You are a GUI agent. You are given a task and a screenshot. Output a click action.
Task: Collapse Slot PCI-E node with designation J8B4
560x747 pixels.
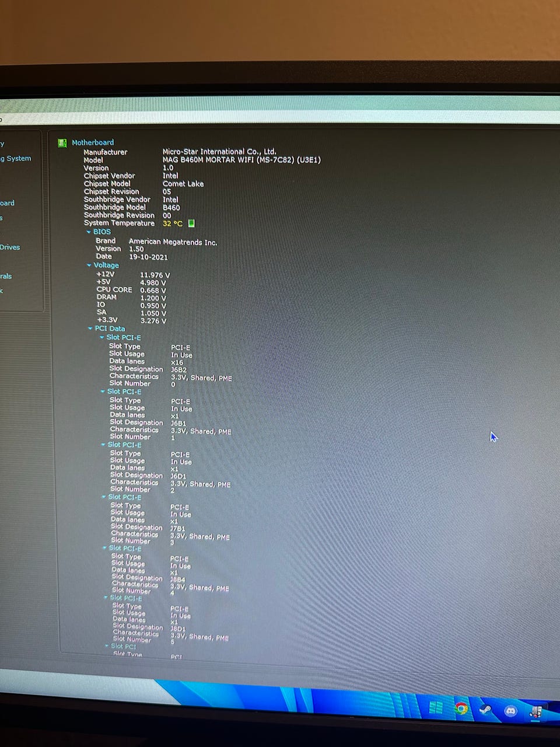[x=104, y=549]
